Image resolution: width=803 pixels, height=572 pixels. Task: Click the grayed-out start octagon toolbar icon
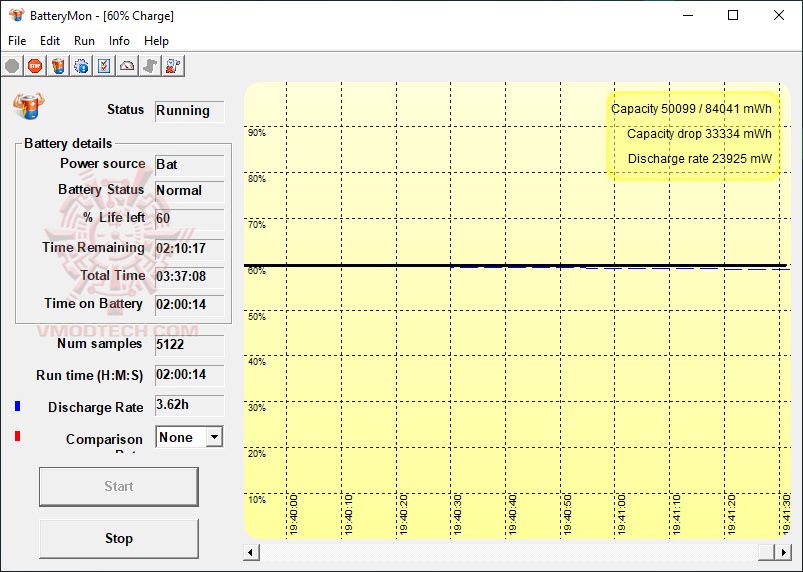(x=12, y=66)
